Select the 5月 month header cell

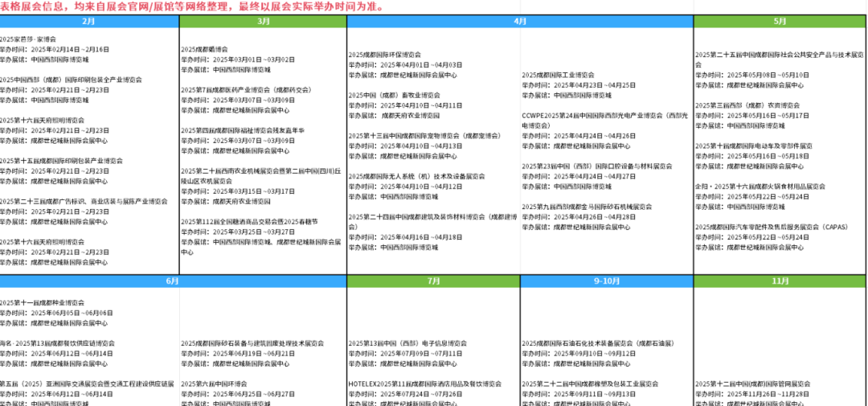coord(780,21)
